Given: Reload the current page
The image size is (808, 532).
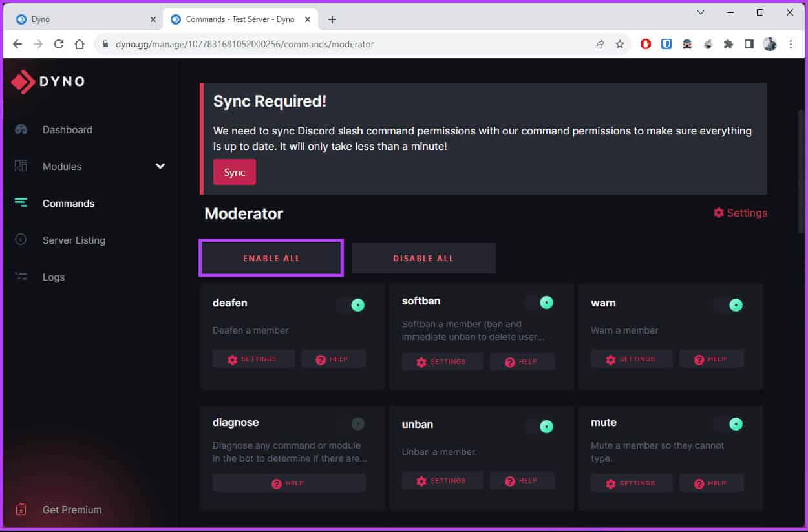Looking at the screenshot, I should tap(59, 44).
